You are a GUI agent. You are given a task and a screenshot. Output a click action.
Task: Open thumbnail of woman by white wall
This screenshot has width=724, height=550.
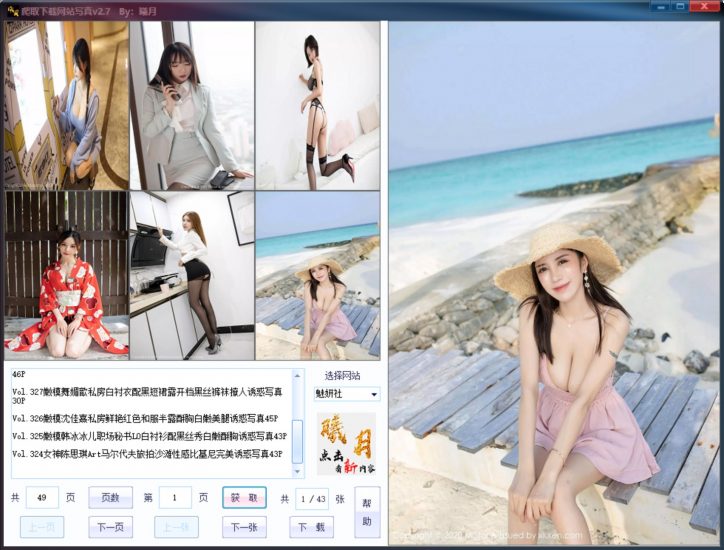[318, 106]
